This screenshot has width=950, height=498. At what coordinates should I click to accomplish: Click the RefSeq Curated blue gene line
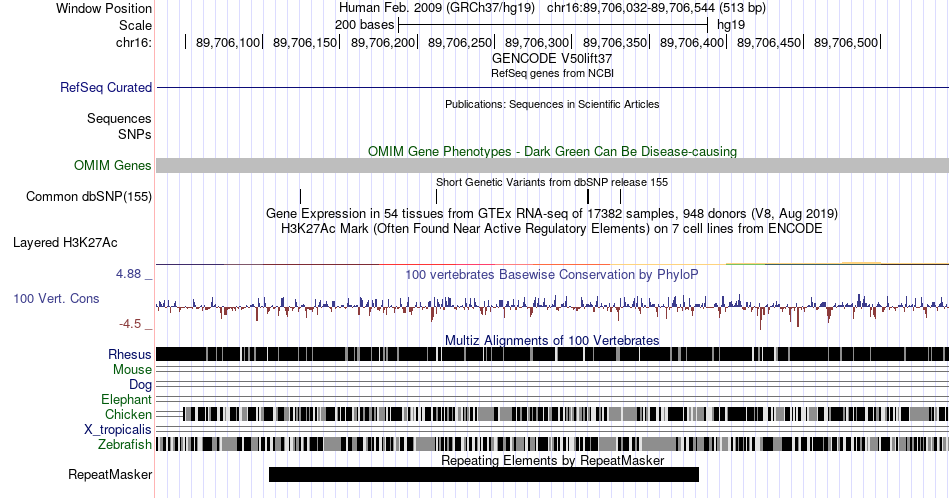pos(553,88)
